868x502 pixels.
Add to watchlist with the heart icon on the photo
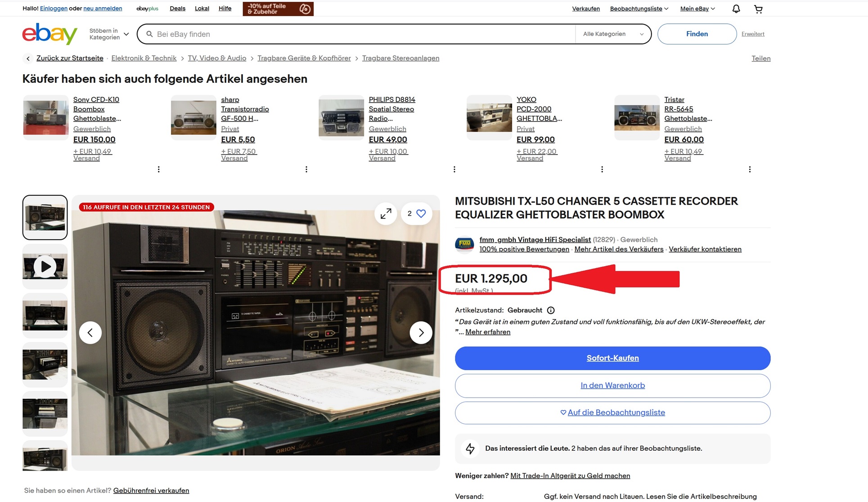[x=416, y=214]
